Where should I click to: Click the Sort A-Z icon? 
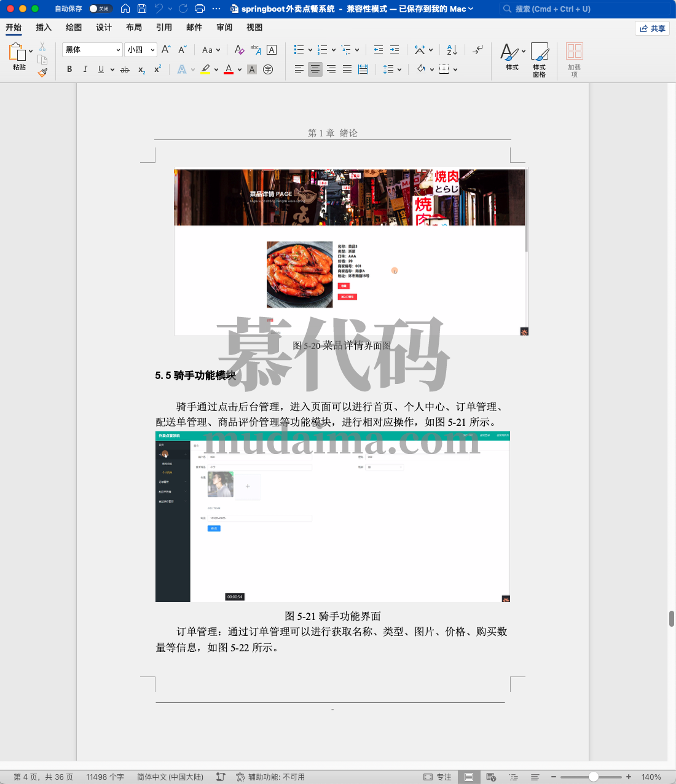(452, 50)
